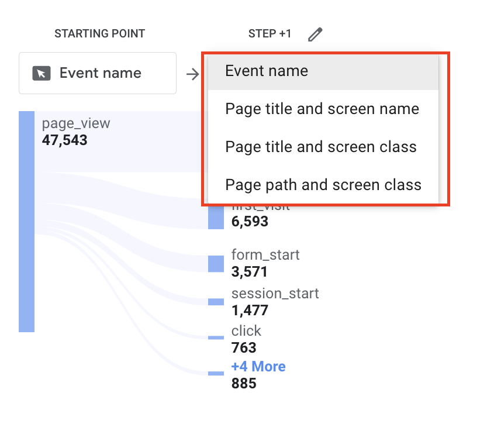Choose 'Page title and screen name' option
The width and height of the screenshot is (494, 448).
click(322, 109)
